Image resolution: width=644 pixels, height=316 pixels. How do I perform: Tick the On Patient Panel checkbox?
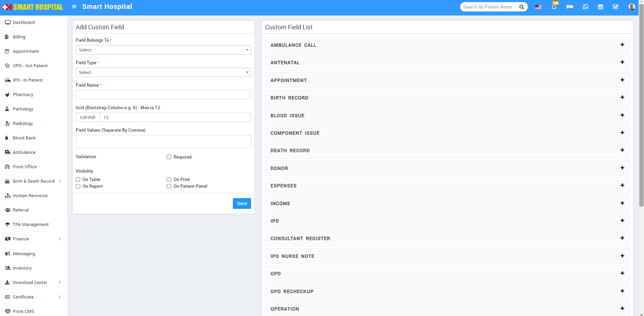(x=169, y=186)
